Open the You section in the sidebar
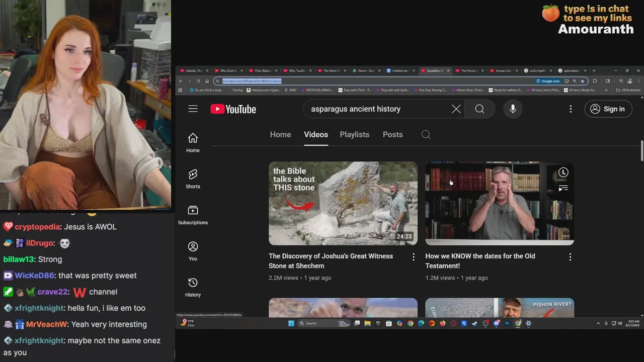 coord(193,251)
